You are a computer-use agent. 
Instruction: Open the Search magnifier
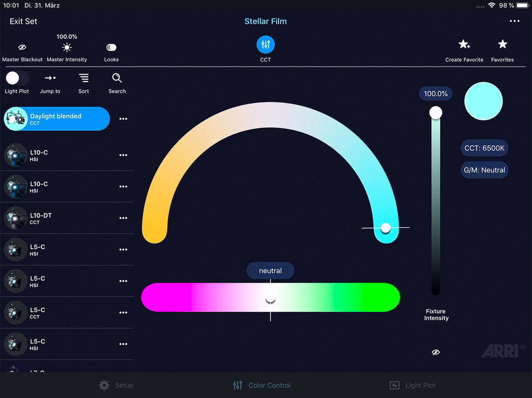point(117,78)
